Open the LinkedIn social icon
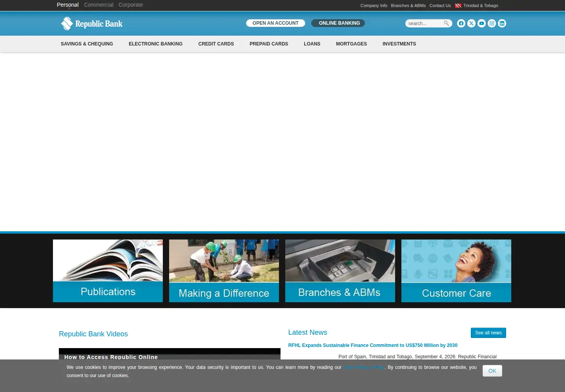Screen dimensions: 565x392 502,24
